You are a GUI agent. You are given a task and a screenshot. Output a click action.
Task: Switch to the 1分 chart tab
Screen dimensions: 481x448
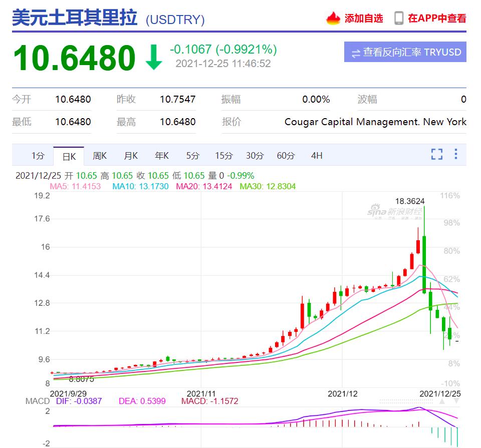click(38, 156)
